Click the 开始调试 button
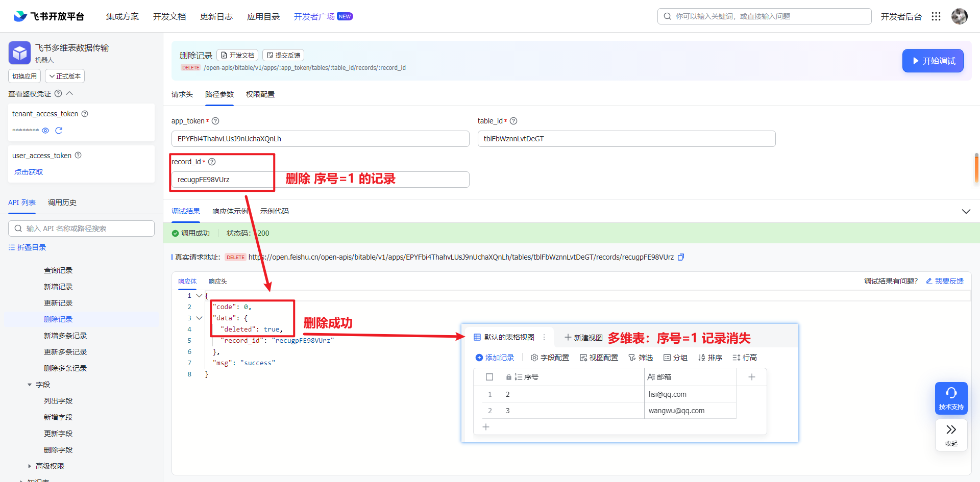Viewport: 980px width, 482px height. pyautogui.click(x=933, y=61)
